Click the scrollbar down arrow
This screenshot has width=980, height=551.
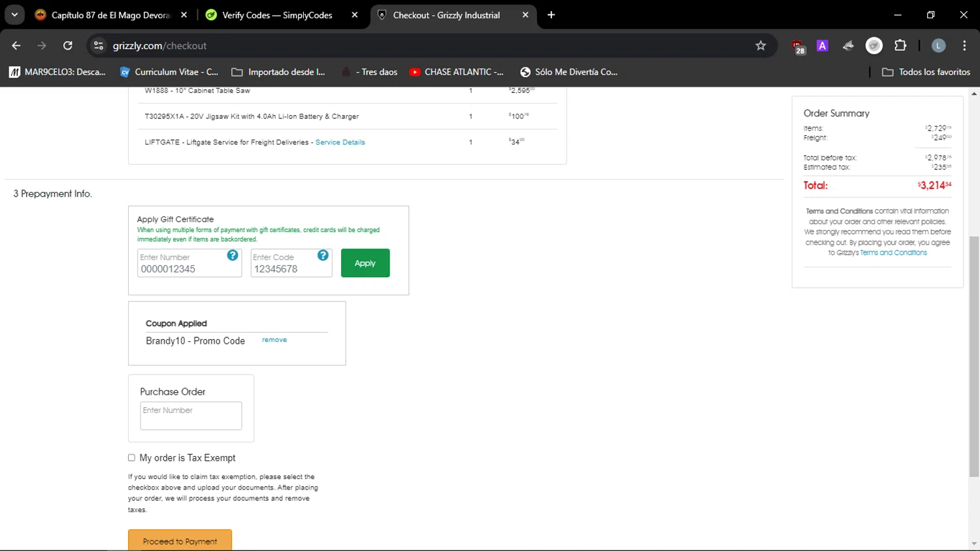[x=974, y=544]
